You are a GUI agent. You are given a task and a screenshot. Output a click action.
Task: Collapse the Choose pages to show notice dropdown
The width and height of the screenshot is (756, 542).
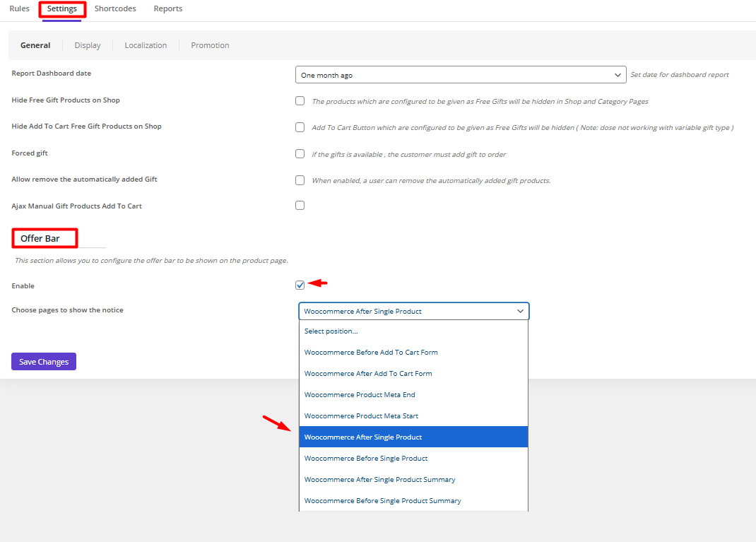click(x=413, y=311)
